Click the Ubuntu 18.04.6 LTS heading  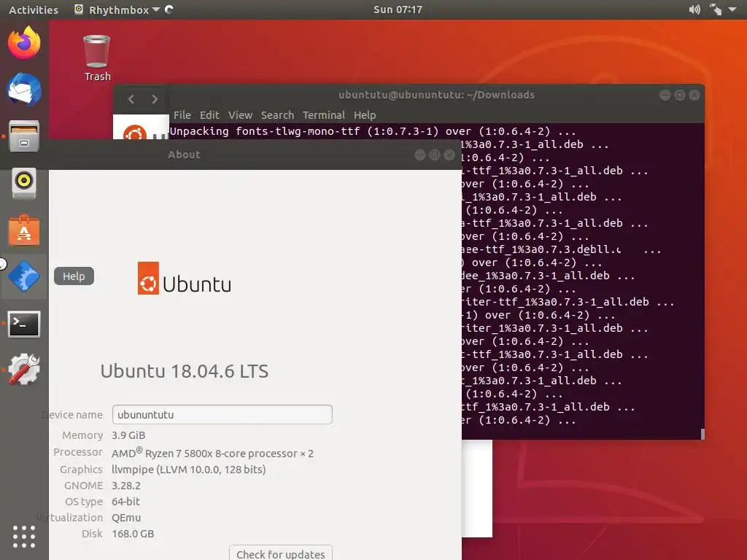pos(185,371)
